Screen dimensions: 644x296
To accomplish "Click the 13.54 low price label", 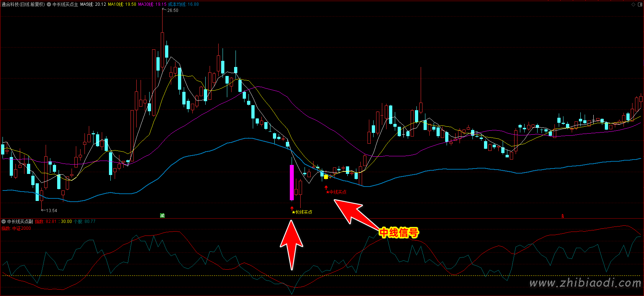I will [x=51, y=211].
